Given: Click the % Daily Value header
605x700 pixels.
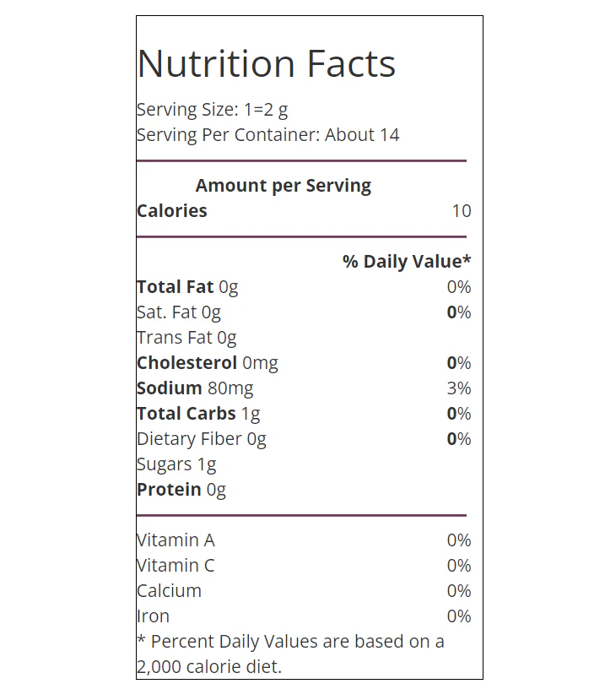Looking at the screenshot, I should [x=407, y=262].
